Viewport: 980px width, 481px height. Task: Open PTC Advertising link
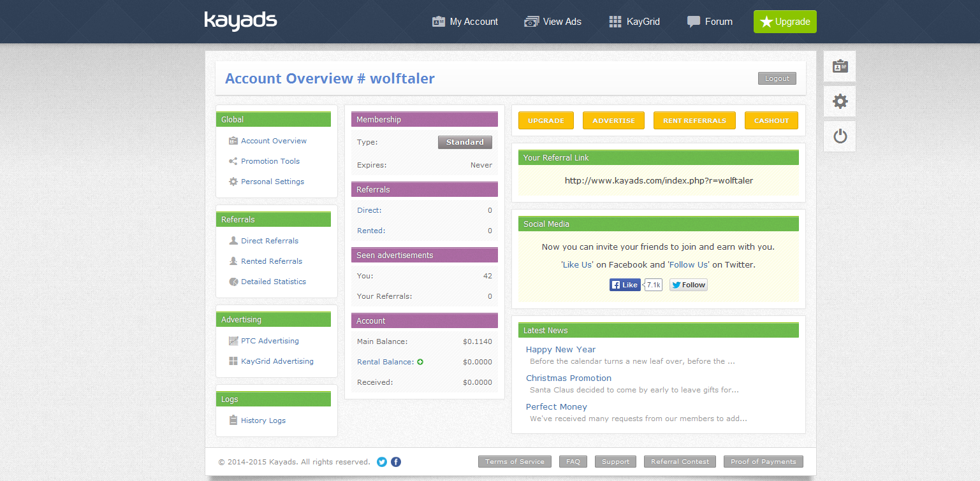point(270,341)
